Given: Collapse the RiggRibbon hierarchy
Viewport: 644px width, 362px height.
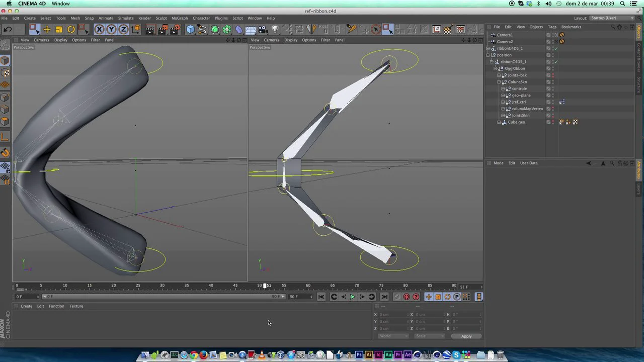Looking at the screenshot, I should (495, 68).
